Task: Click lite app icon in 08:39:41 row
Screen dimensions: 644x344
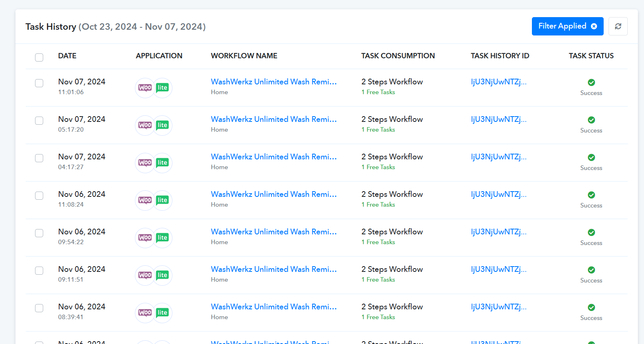Action: pyautogui.click(x=163, y=313)
